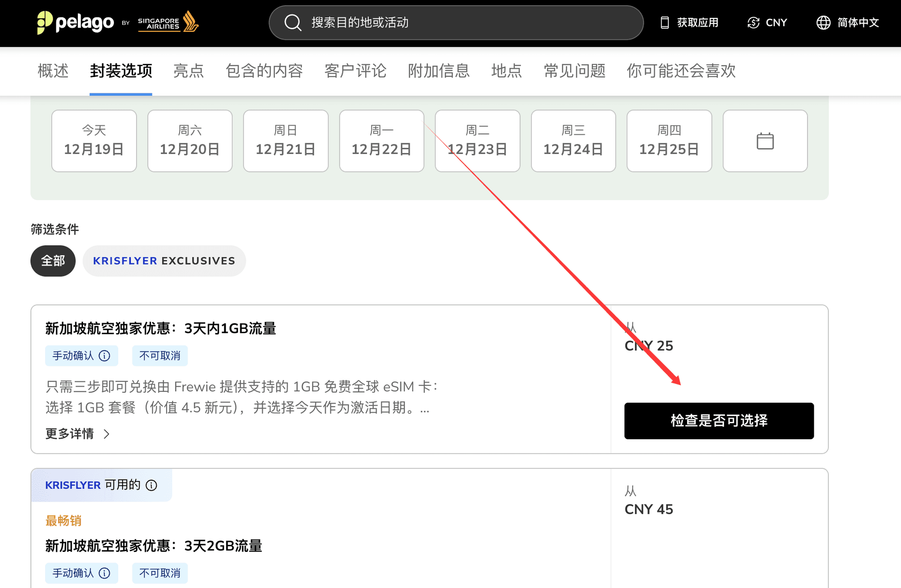Select today's date, 12月19日
Image resolution: width=901 pixels, height=588 pixels.
[x=94, y=141]
